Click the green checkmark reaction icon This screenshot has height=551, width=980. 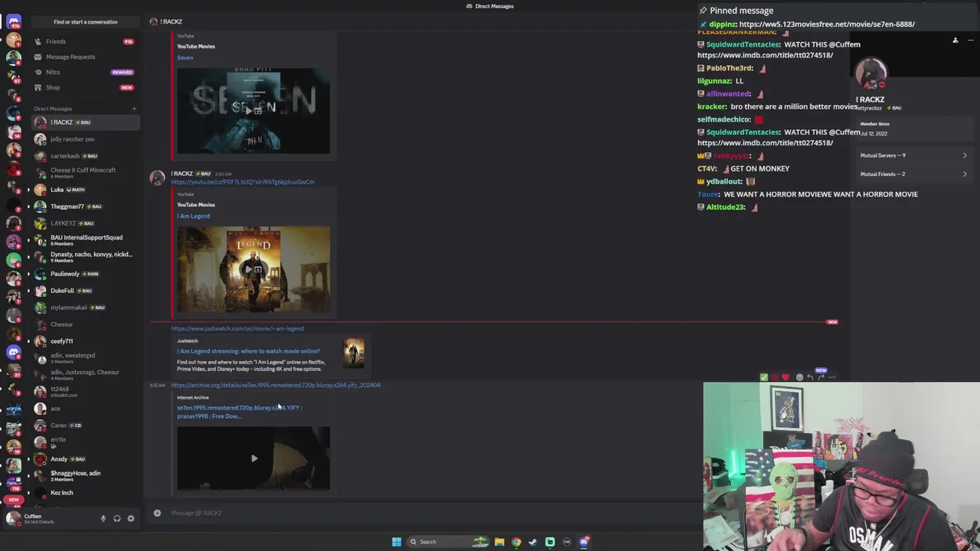tap(763, 377)
